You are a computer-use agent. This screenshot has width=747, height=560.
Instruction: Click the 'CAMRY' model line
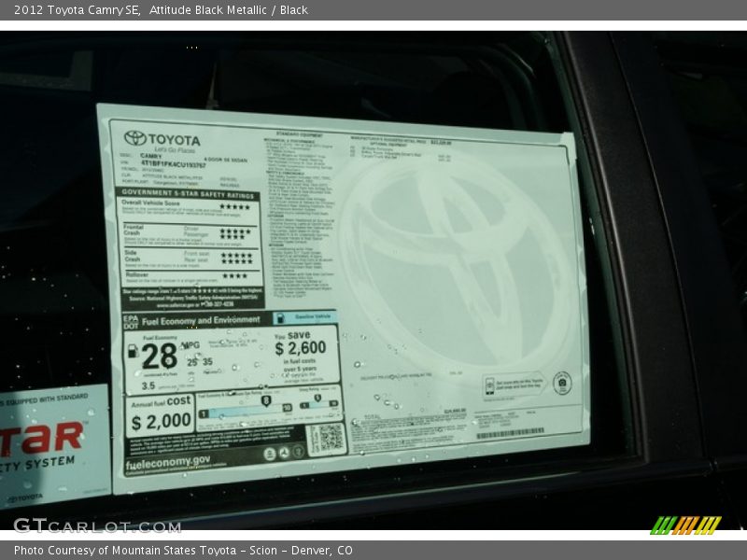(x=151, y=156)
